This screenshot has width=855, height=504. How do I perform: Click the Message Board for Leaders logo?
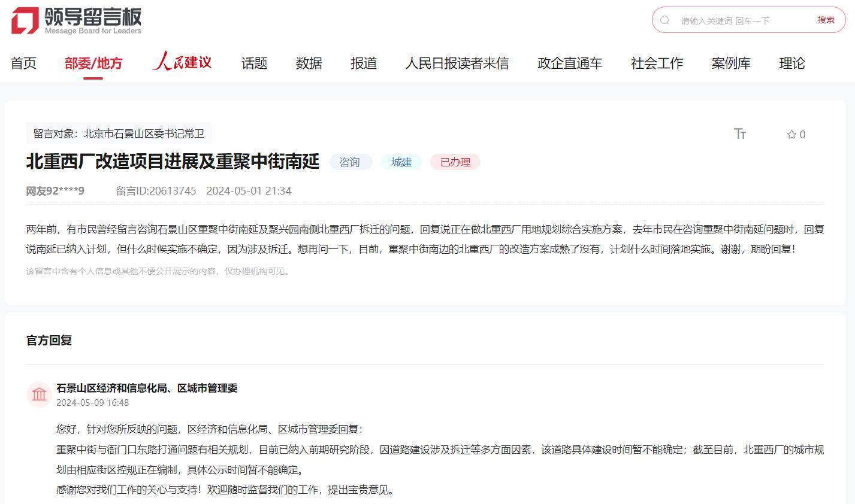[x=77, y=21]
